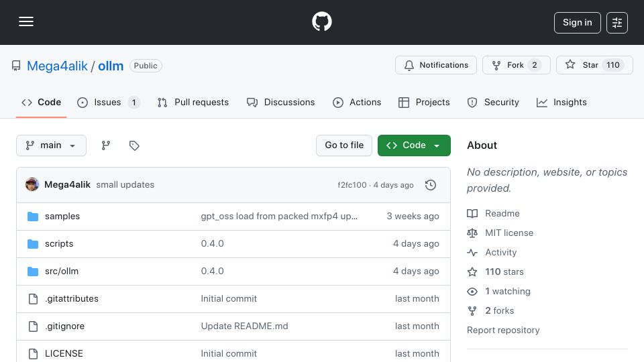Click Activity pulse icon
This screenshot has height=362, width=644.
[472, 253]
